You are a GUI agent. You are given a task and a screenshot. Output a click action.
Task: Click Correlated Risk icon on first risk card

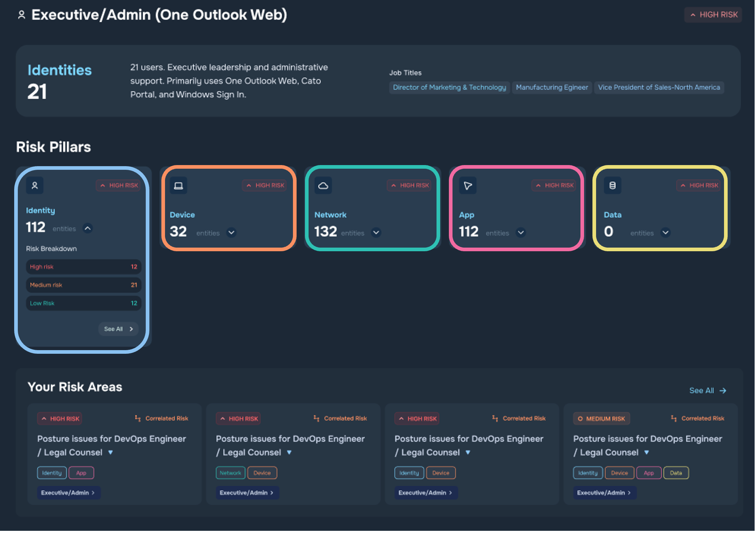[x=138, y=418]
